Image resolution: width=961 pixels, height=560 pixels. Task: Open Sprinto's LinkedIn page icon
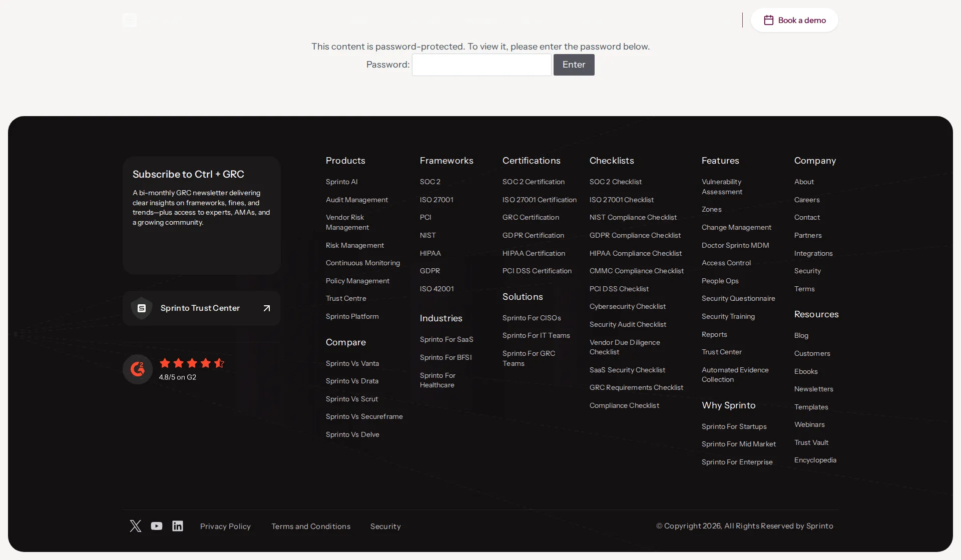[x=178, y=526]
